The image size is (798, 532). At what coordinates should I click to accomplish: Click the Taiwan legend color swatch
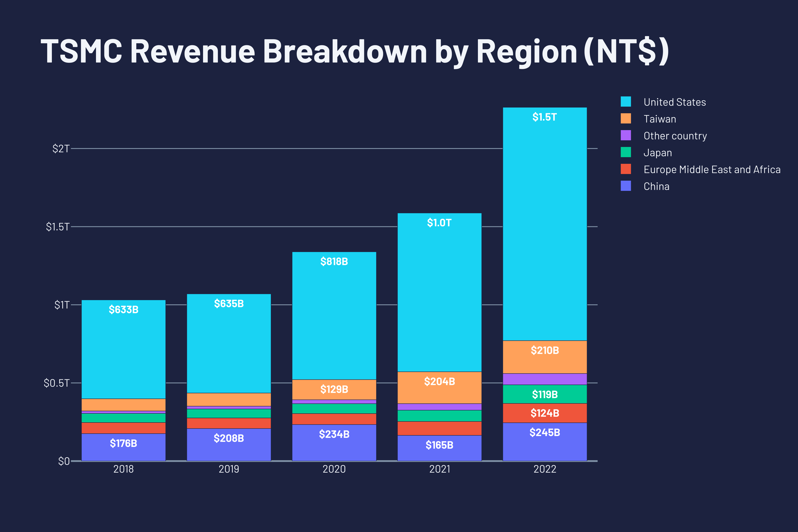point(626,118)
